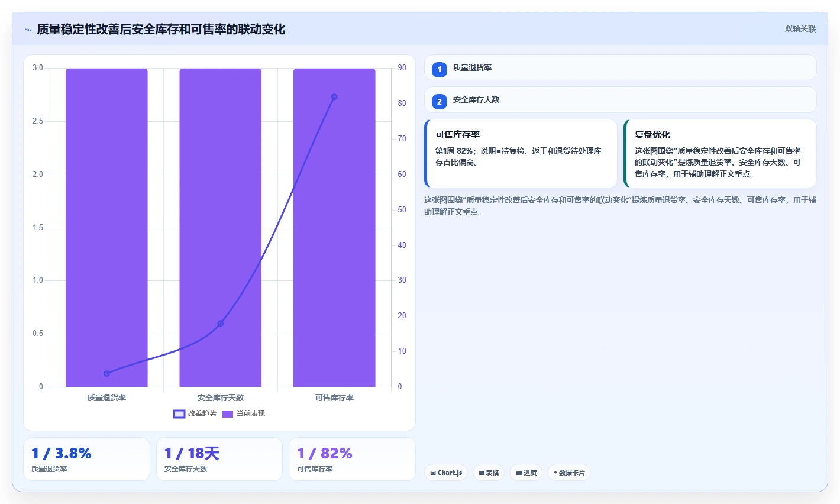Viewport: 840px width, 504px height.
Task: Click the left axis value 3.0
Action: [x=38, y=68]
